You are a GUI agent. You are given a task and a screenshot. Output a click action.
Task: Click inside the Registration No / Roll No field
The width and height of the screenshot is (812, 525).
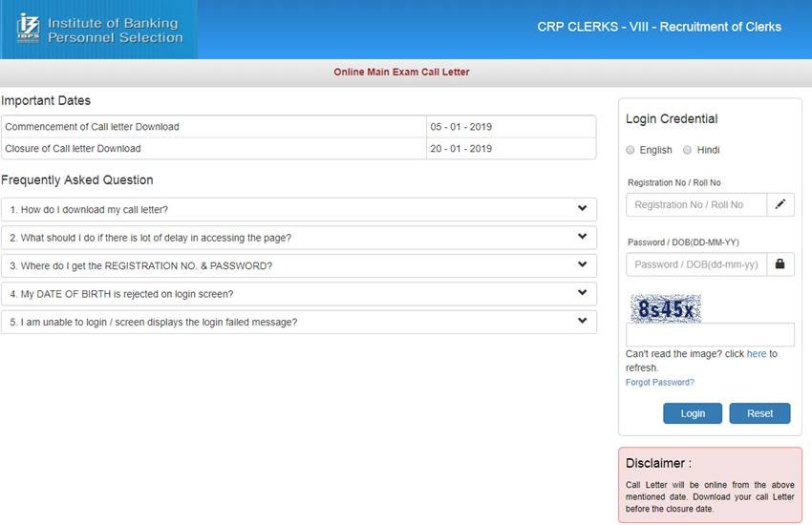tap(696, 204)
